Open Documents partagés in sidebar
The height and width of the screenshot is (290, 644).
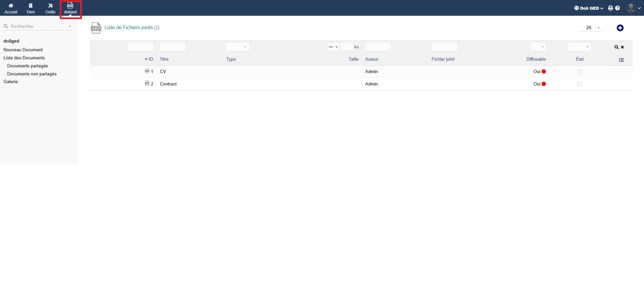coord(28,66)
